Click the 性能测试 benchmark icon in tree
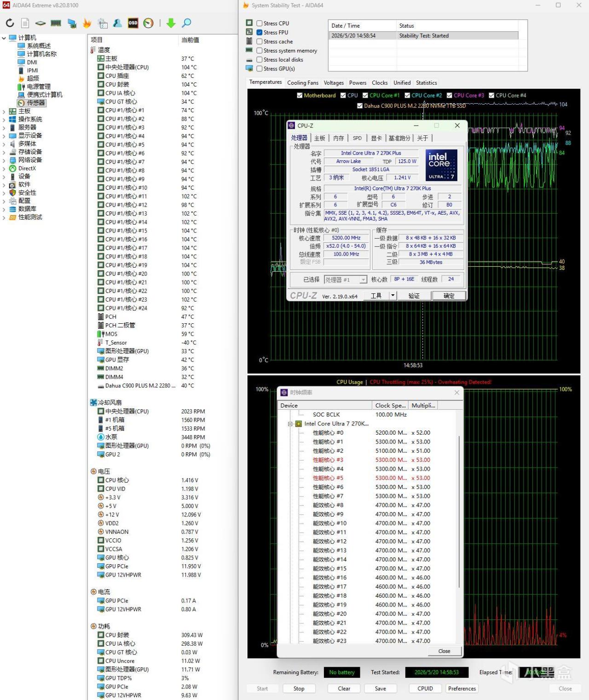589x700 pixels. tap(13, 217)
